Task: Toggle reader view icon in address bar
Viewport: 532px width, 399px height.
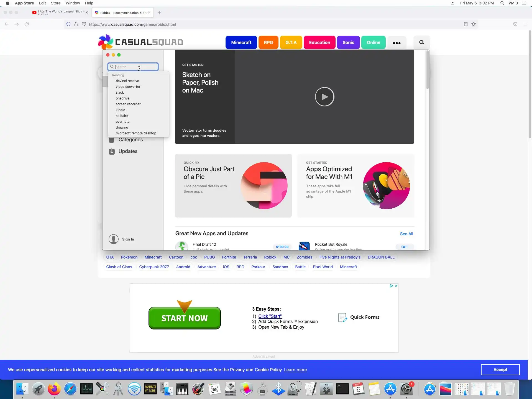Action: point(466,24)
